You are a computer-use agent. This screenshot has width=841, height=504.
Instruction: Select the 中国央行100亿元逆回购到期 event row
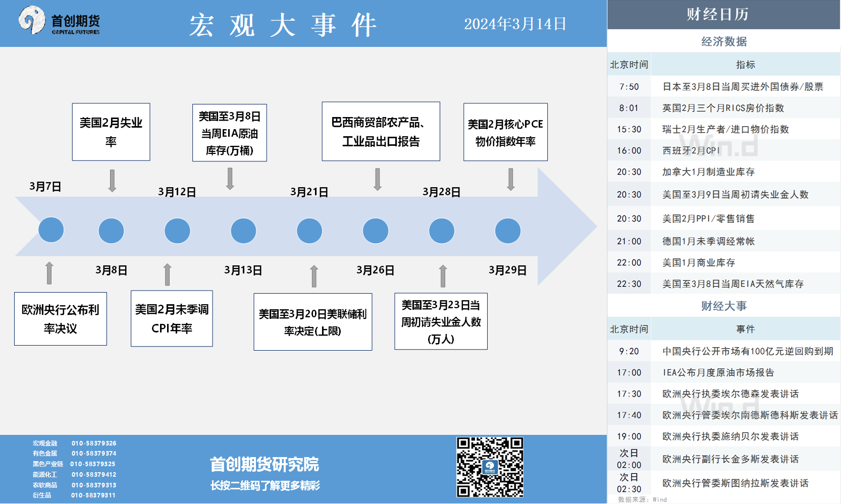point(723,351)
